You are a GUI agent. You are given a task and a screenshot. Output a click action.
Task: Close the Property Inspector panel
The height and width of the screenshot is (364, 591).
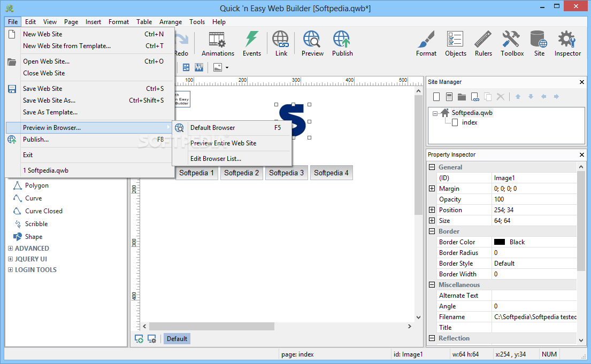[581, 155]
